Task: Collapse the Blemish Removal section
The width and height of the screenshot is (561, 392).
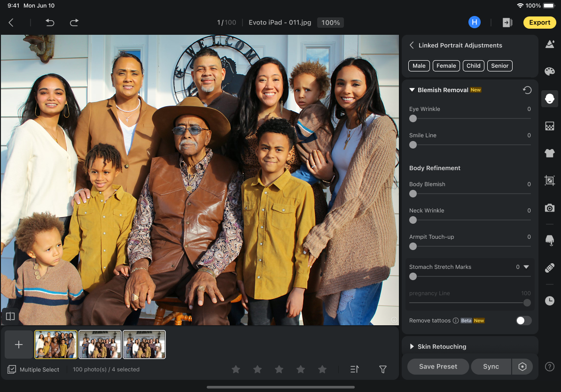Action: [412, 90]
